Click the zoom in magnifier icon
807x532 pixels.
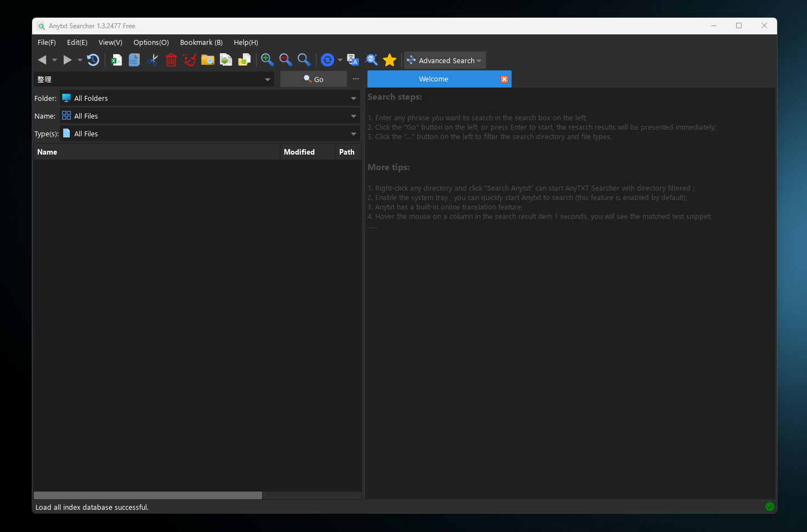pyautogui.click(x=267, y=60)
